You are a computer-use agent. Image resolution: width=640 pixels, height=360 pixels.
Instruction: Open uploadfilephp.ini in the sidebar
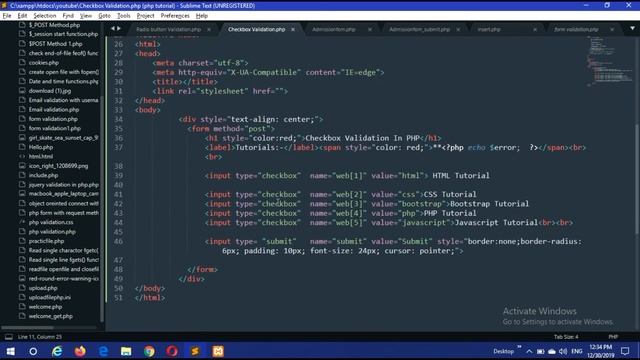[49, 297]
